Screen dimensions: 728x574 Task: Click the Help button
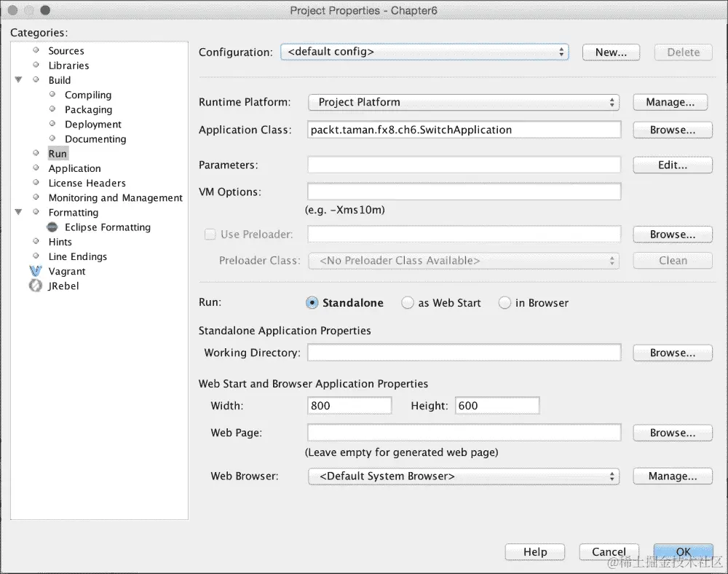(534, 551)
